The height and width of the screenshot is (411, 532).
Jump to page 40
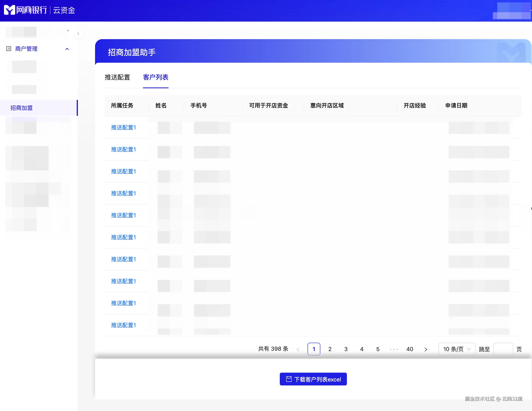[409, 349]
